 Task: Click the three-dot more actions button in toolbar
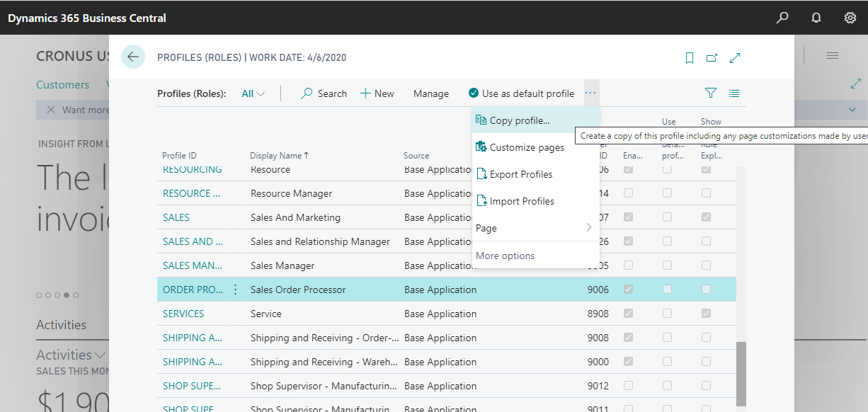(x=590, y=93)
